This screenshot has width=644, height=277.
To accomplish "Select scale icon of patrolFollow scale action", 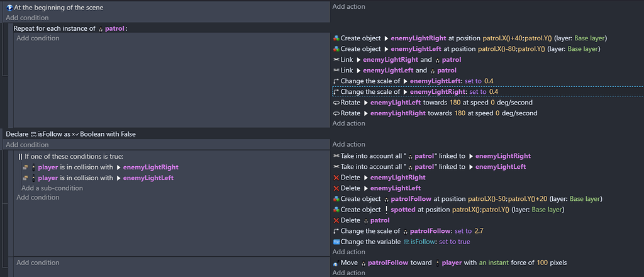I will [336, 231].
